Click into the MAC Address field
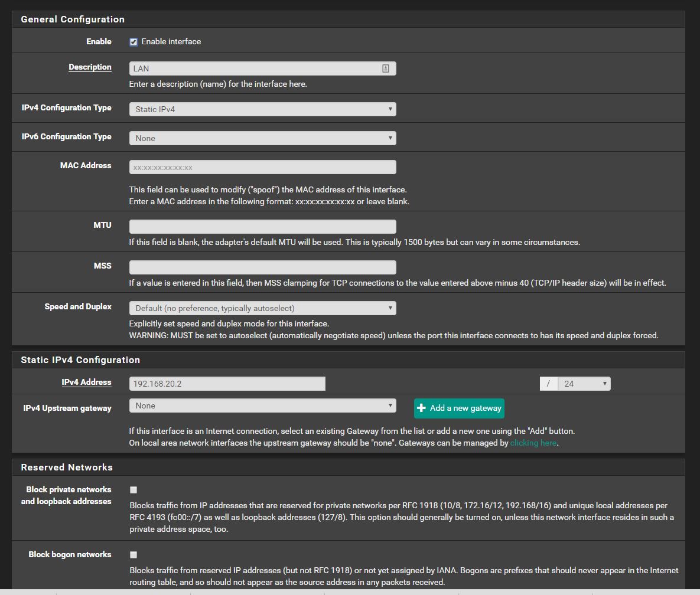 pyautogui.click(x=262, y=167)
